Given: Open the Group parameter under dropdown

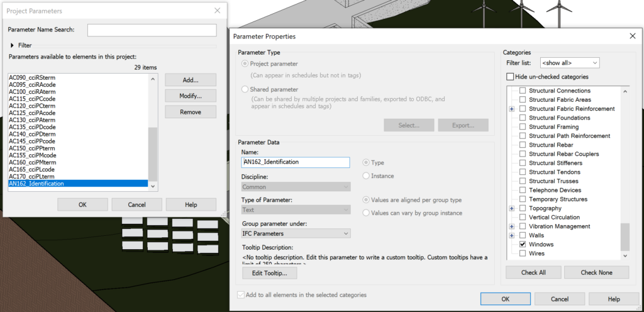Looking at the screenshot, I should coord(296,233).
